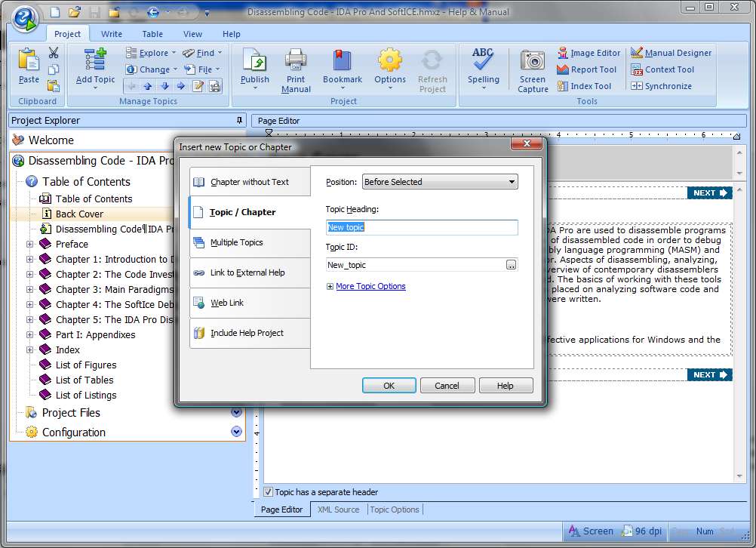Screen dimensions: 756x548
Task: Click the edit topic caption pencil icon
Action: (198, 86)
